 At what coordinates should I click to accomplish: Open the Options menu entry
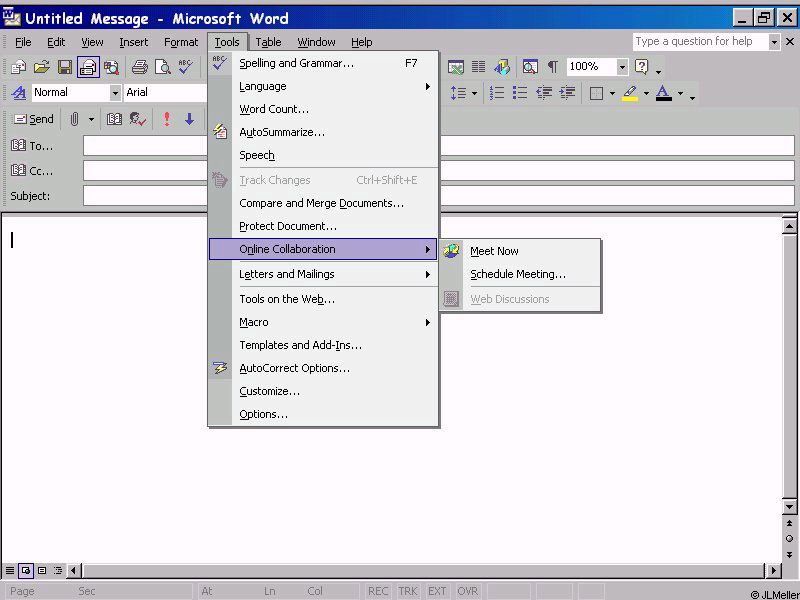(x=263, y=414)
